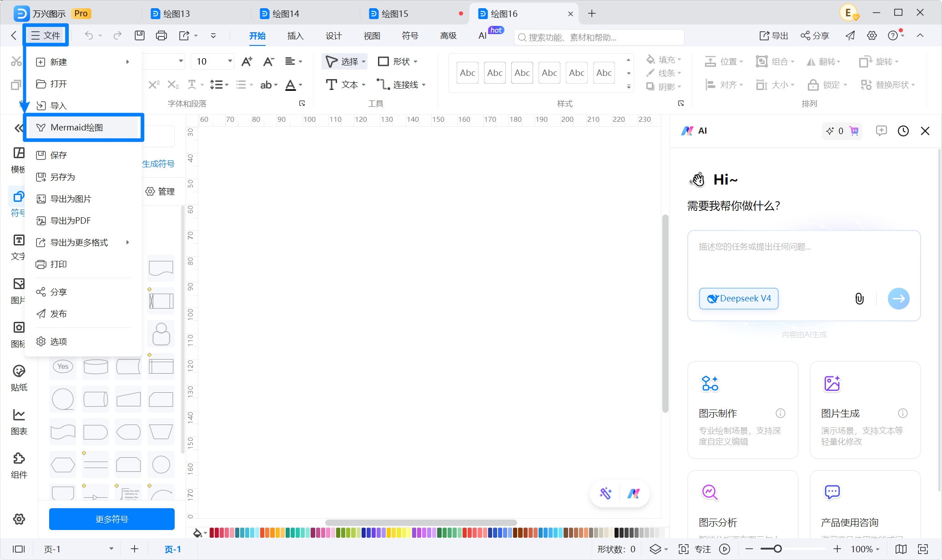Pick 导出为PDF in the file menu

[x=83, y=220]
